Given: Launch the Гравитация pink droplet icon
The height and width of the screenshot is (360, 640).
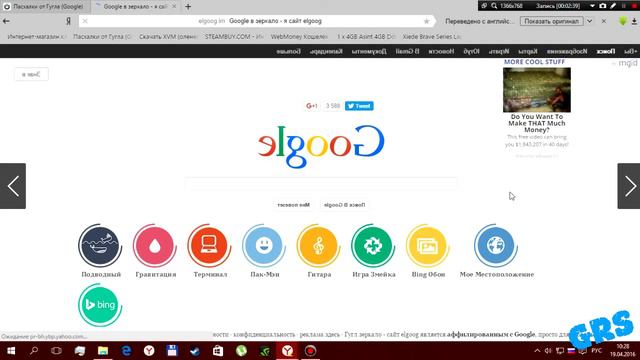Looking at the screenshot, I should [x=155, y=246].
